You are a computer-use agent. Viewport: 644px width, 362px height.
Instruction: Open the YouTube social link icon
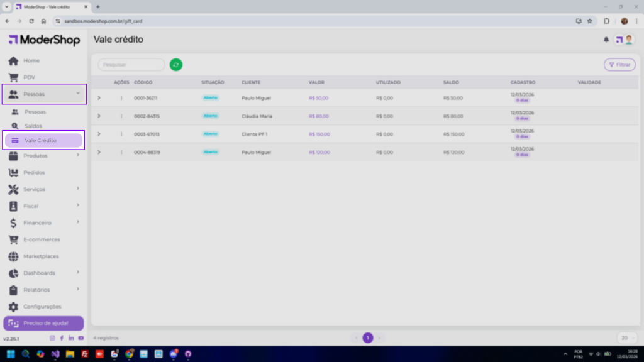81,338
